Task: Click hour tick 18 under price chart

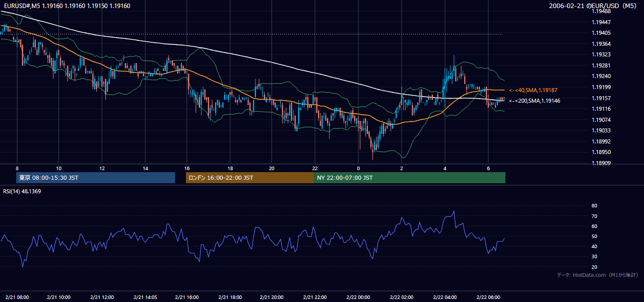Action: [230, 168]
